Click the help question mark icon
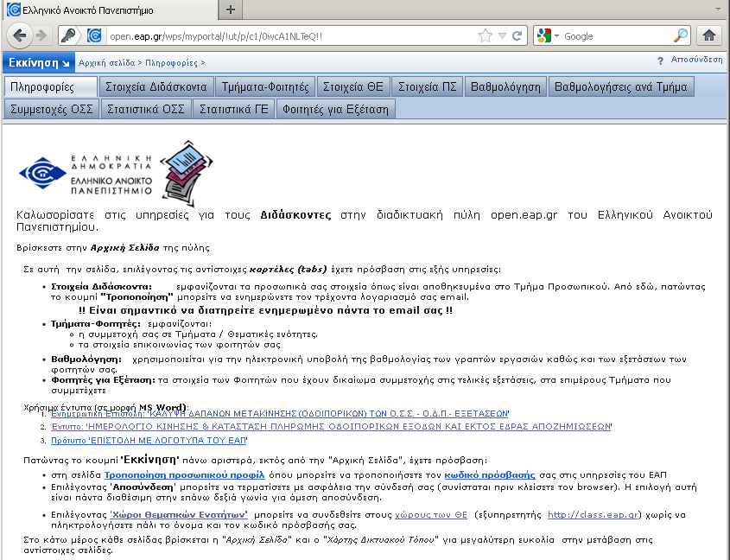This screenshot has width=730, height=560. (660, 60)
